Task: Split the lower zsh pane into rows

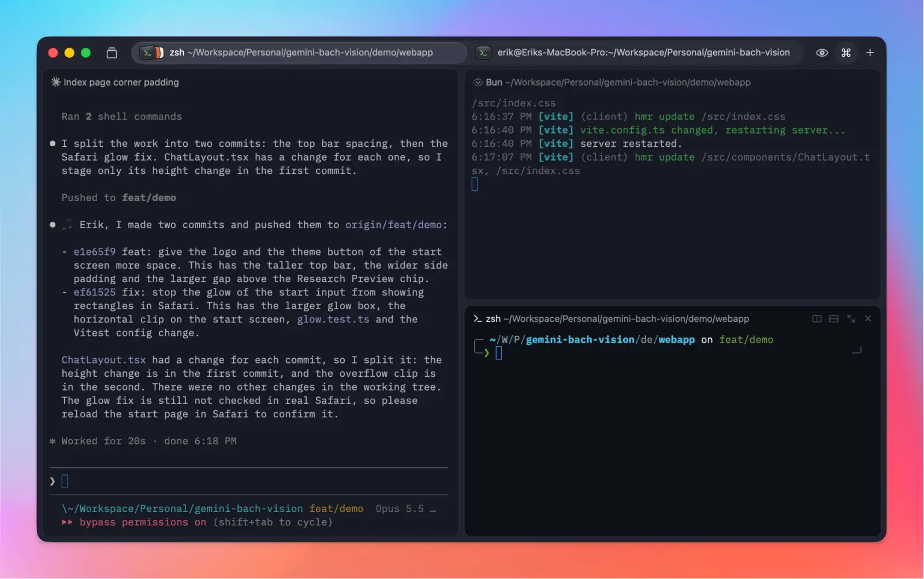Action: point(834,318)
